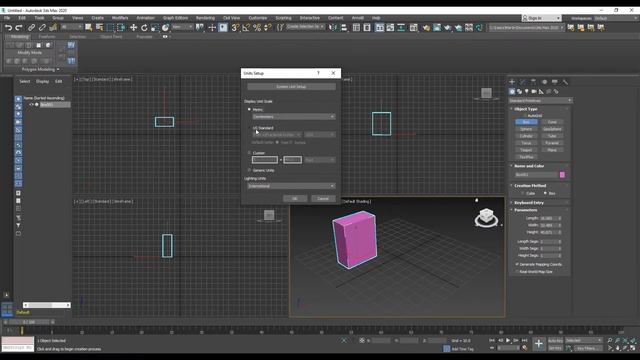This screenshot has width=640, height=360.
Task: Open the File menu
Action: 7,18
